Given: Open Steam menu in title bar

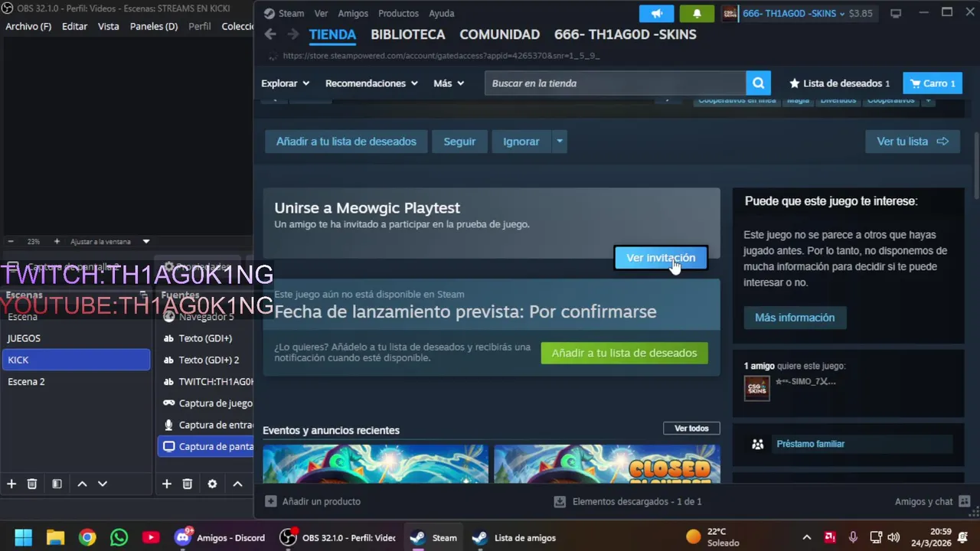Looking at the screenshot, I should click(284, 13).
